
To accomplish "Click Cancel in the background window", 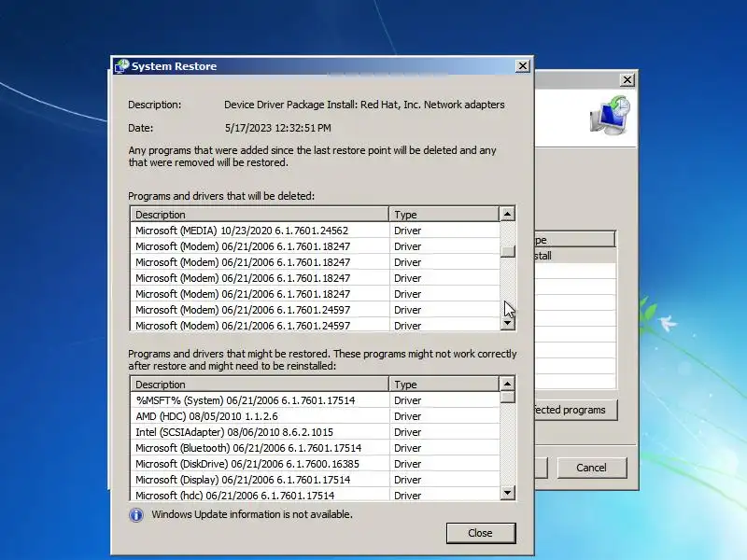I will [591, 468].
